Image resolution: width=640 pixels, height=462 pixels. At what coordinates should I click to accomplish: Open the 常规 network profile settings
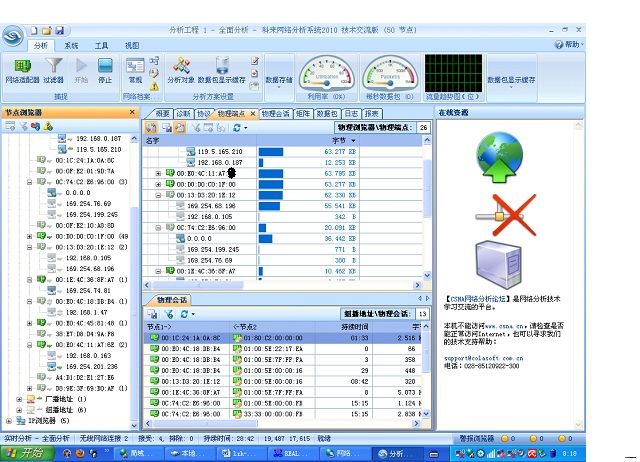(135, 71)
